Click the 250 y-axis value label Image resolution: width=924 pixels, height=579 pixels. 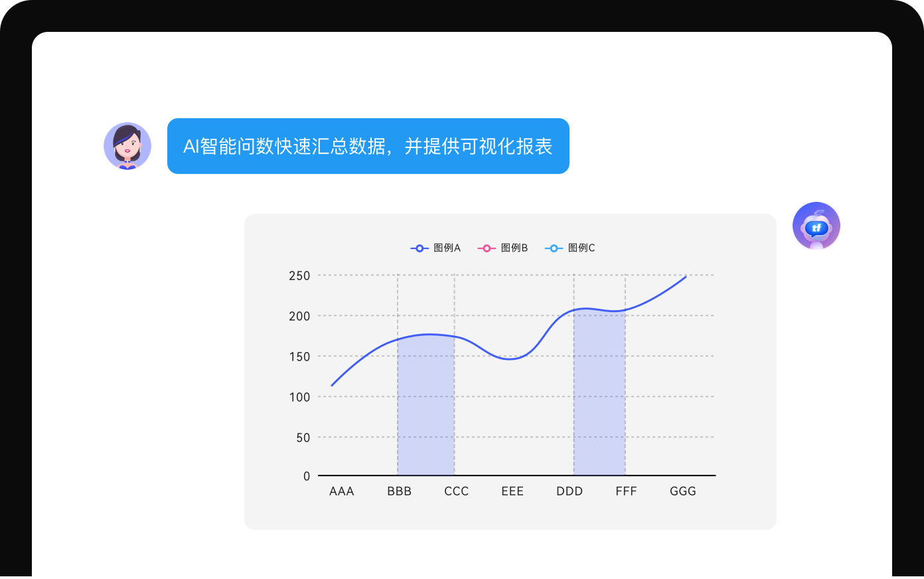coord(299,276)
